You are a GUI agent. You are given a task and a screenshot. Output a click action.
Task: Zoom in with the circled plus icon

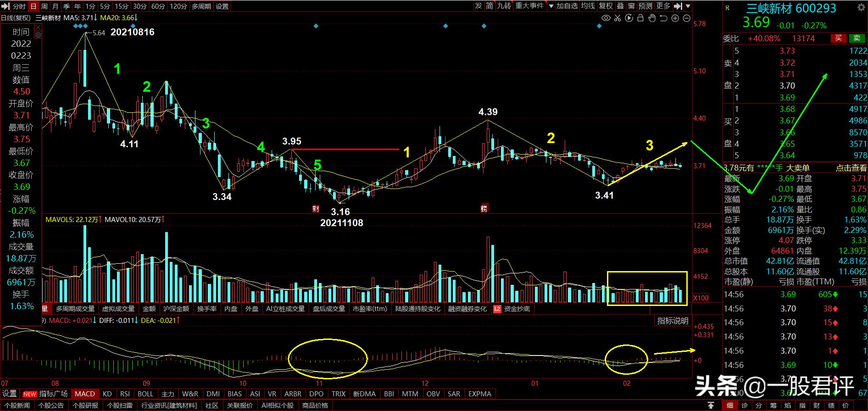coord(675,18)
